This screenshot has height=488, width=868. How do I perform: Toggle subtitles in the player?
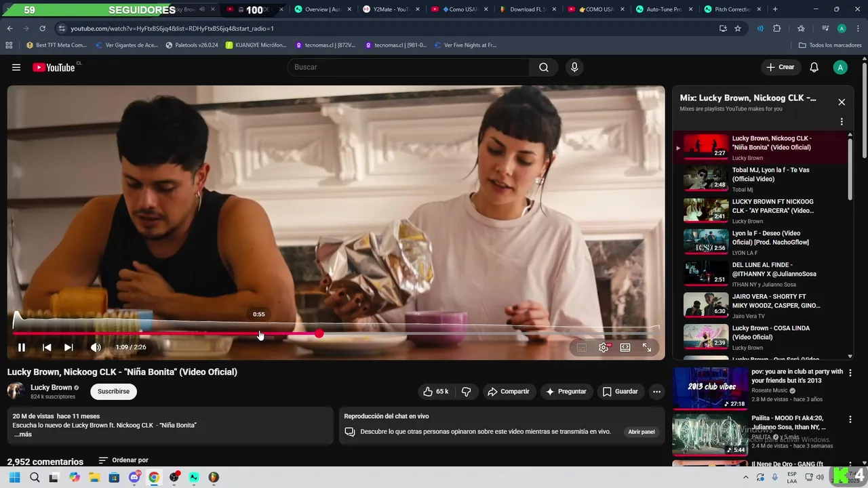coord(582,347)
